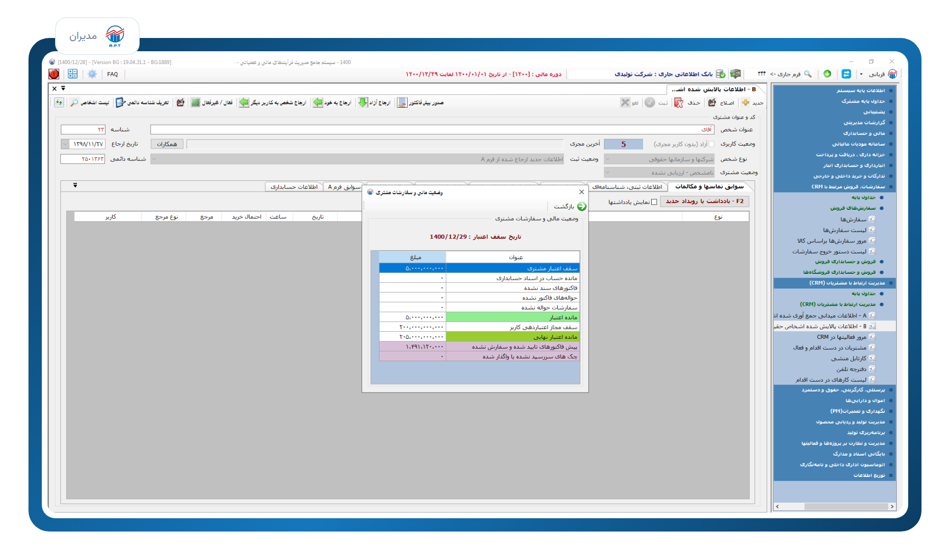The height and width of the screenshot is (560, 950).
Task: Switch to accounting info (اطلاعات حسابداری) tab
Action: [294, 187]
